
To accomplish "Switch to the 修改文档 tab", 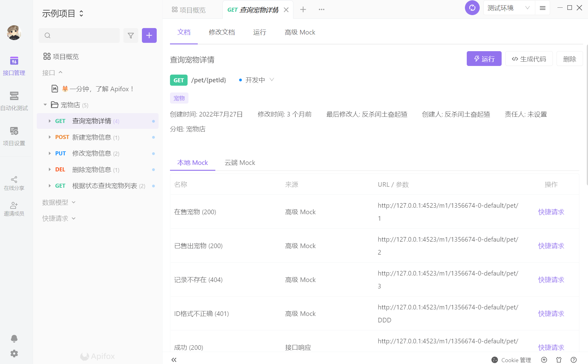I will coord(222,32).
